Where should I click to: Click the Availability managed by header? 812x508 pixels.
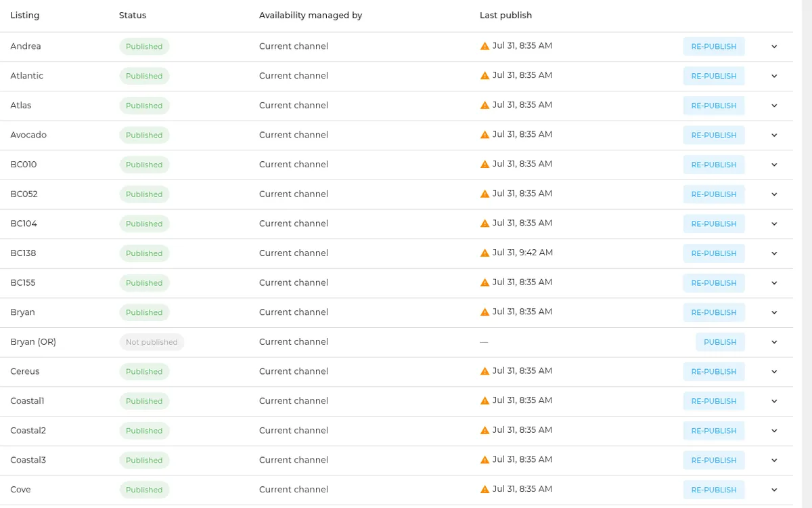click(311, 15)
